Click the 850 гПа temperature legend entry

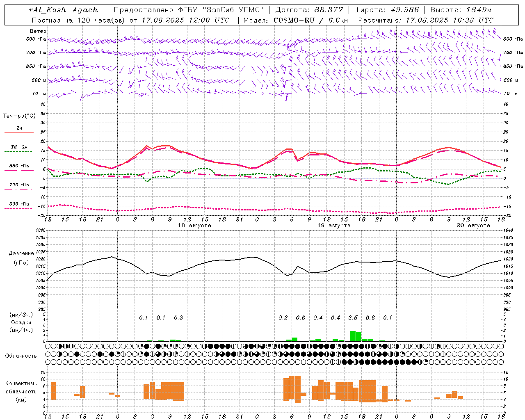point(19,166)
